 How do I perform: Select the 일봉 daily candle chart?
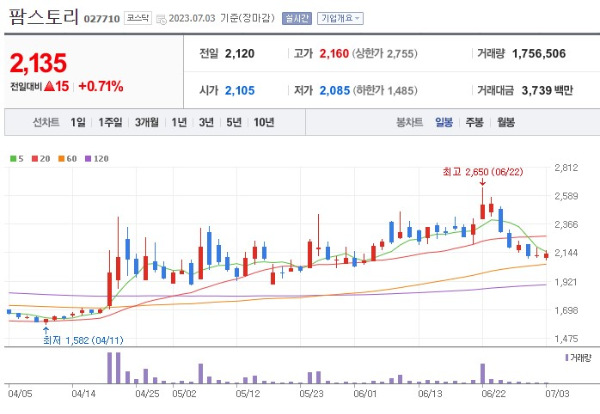coord(444,122)
